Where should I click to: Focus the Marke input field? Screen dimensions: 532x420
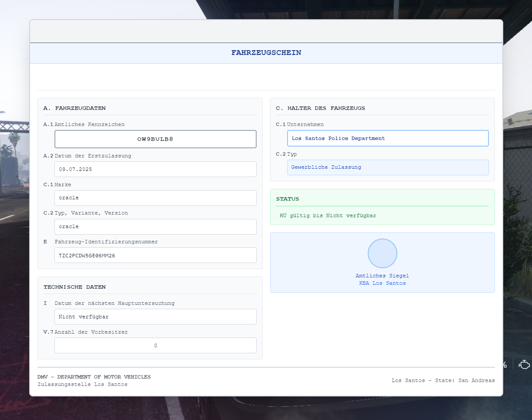[x=155, y=198]
